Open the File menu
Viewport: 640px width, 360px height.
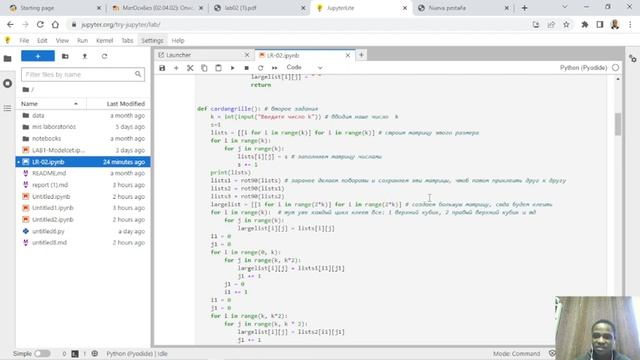24,40
